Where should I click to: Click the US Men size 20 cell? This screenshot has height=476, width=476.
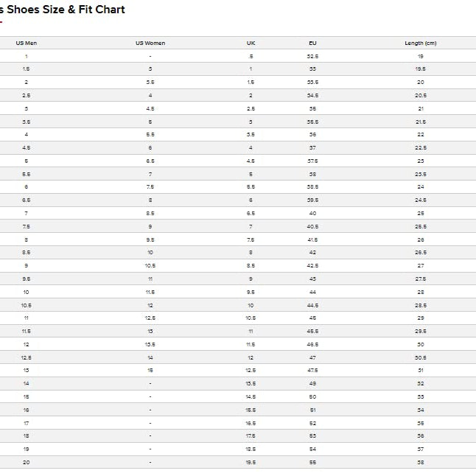coord(27,462)
